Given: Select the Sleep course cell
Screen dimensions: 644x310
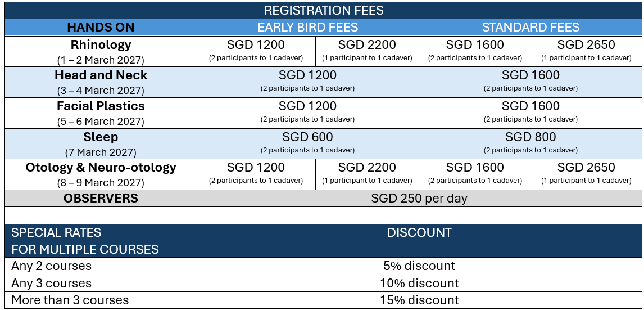Looking at the screenshot, I should 101,143.
